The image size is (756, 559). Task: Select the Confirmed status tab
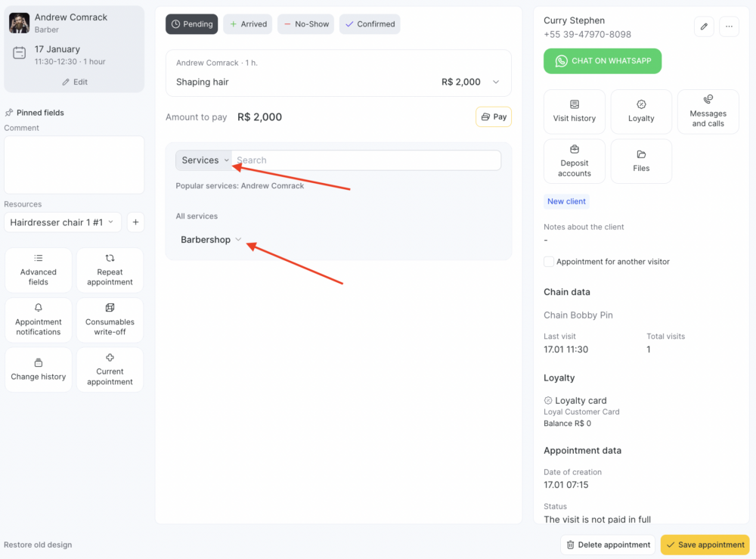coord(370,24)
